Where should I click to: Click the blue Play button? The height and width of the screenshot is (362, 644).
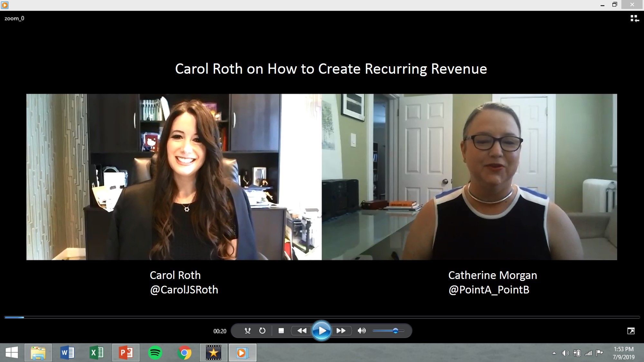pos(321,331)
